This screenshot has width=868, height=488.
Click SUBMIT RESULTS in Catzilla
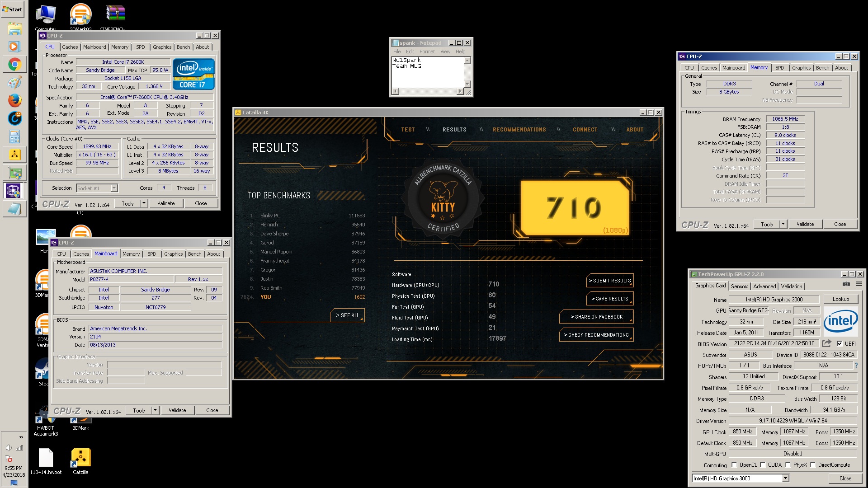click(x=610, y=281)
